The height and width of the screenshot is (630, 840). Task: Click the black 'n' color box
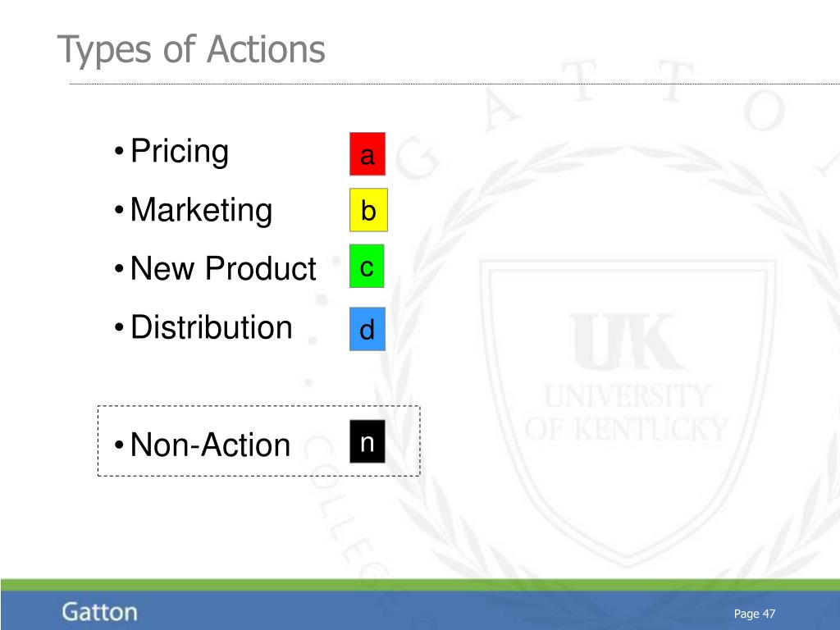coord(367,441)
